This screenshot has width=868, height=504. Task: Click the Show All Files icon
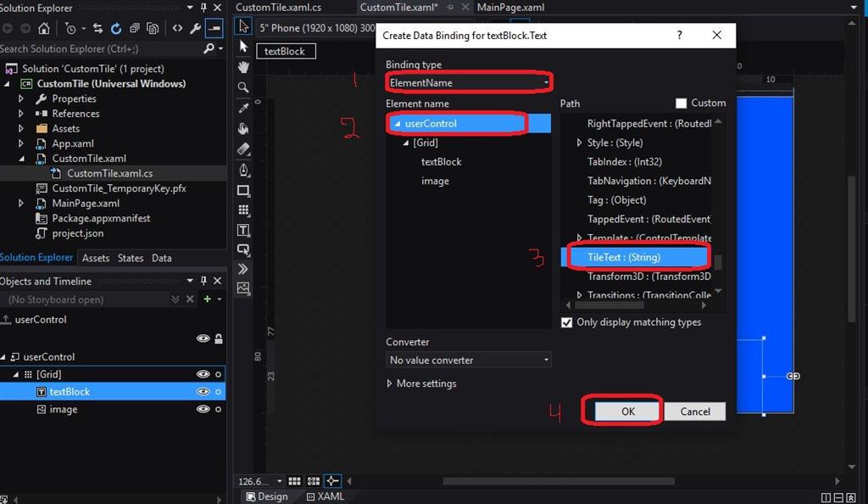(x=153, y=28)
